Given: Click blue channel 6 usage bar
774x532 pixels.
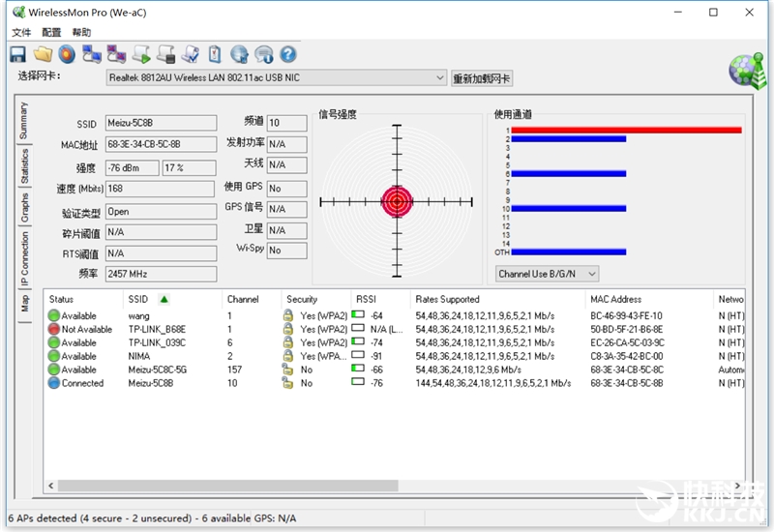Looking at the screenshot, I should pyautogui.click(x=569, y=174).
